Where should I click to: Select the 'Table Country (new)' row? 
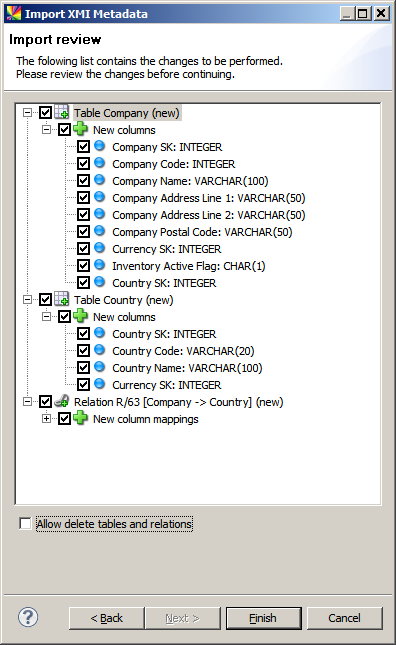point(123,300)
